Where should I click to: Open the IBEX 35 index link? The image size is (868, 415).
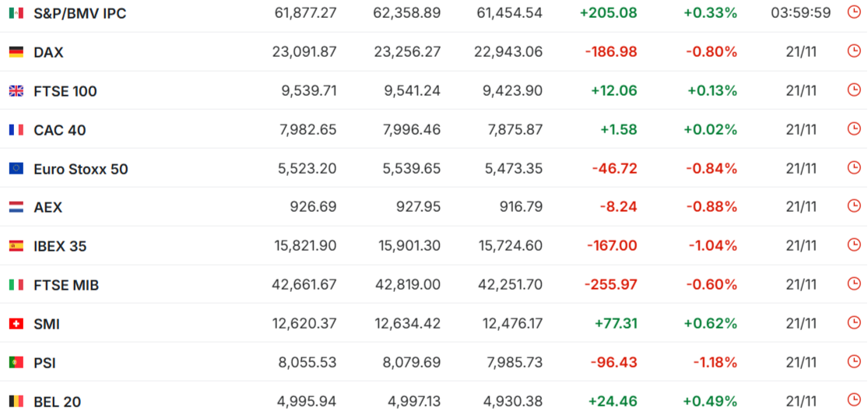pyautogui.click(x=60, y=246)
